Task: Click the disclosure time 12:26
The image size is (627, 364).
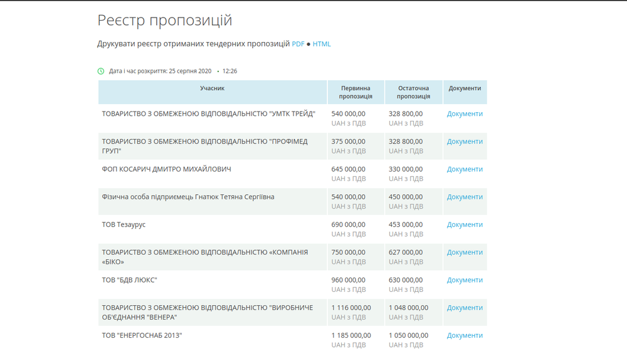Action: 229,71
